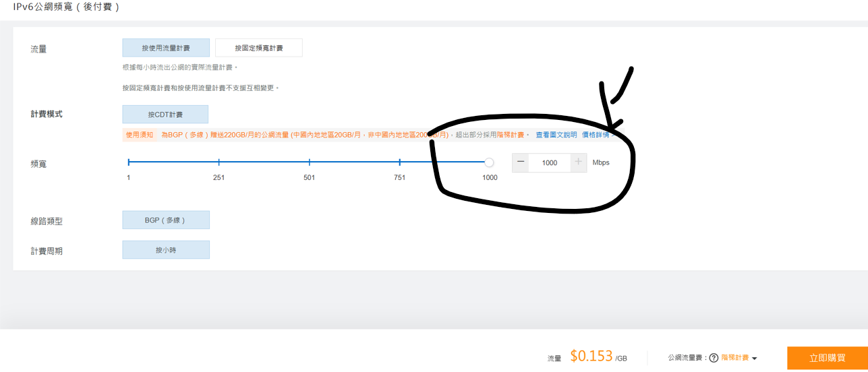This screenshot has height=372, width=868.
Task: Increase bandwidth with the plus button
Action: pos(578,162)
